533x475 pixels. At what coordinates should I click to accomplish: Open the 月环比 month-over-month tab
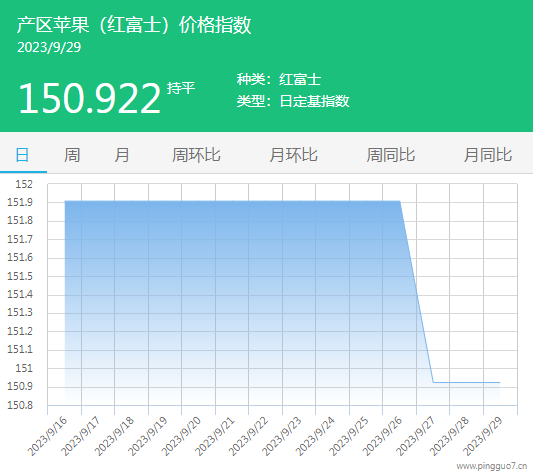pos(293,155)
